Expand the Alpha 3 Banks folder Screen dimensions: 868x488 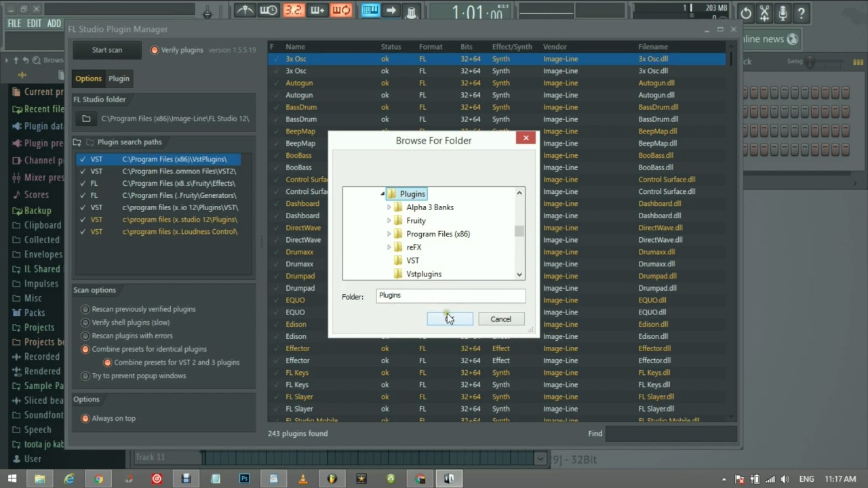pos(389,207)
